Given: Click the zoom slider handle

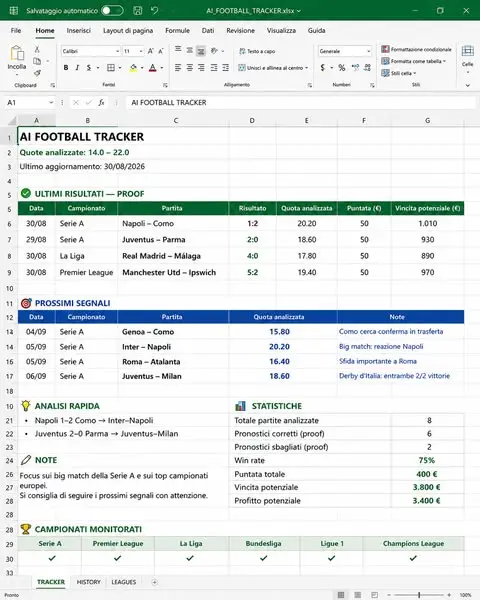Looking at the screenshot, I should tap(419, 595).
